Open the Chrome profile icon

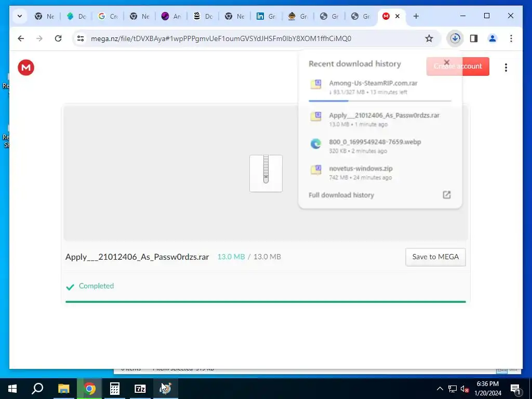click(493, 38)
